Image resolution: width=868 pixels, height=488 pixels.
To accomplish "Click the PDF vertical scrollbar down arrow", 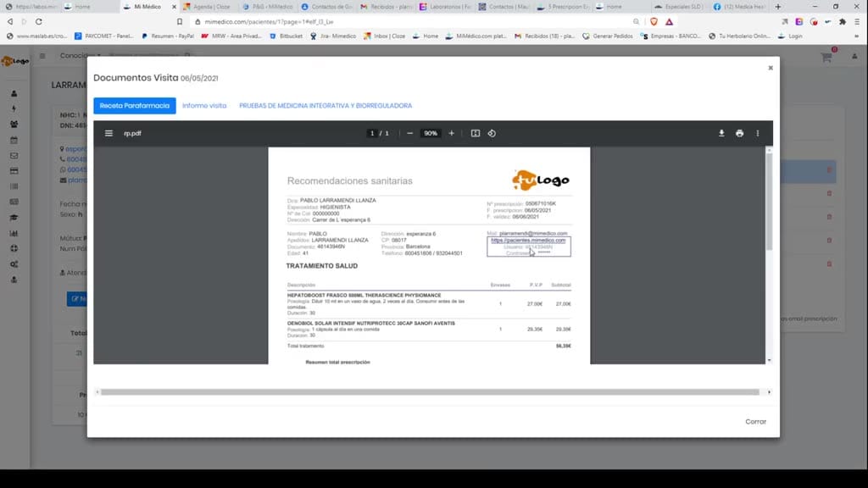I will click(x=769, y=361).
